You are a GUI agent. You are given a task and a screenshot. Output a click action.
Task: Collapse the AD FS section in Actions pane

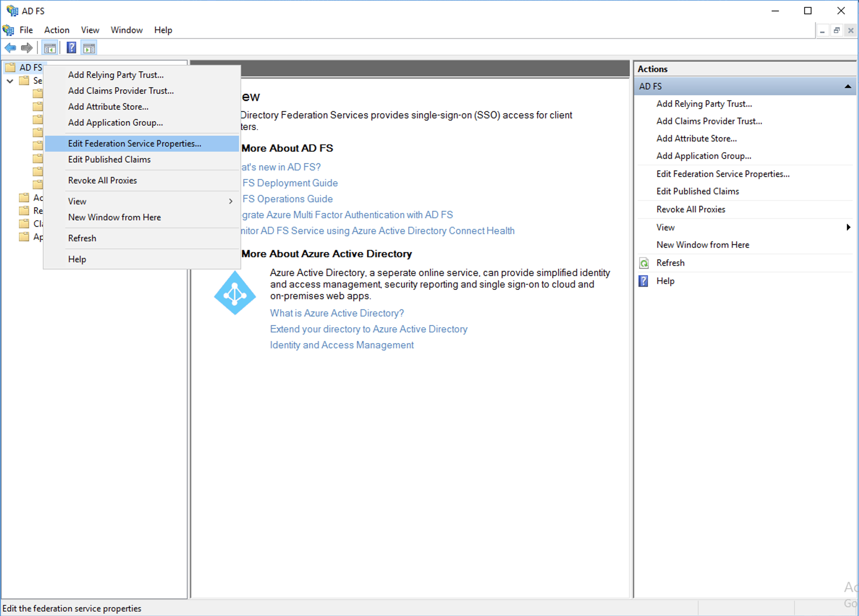(x=848, y=86)
